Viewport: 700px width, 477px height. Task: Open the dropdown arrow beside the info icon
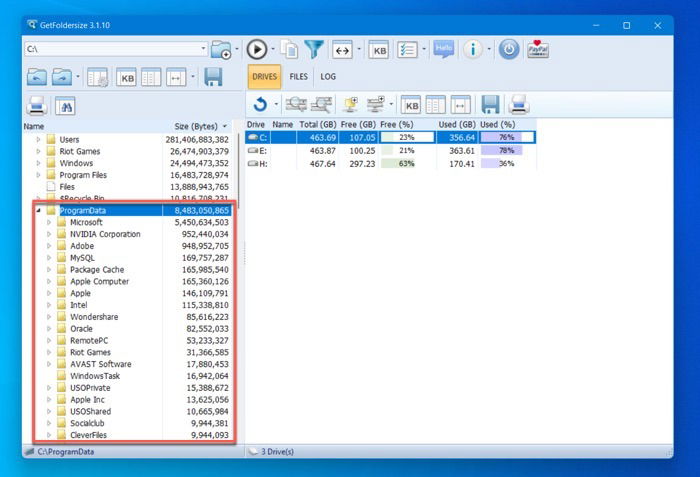coord(489,49)
